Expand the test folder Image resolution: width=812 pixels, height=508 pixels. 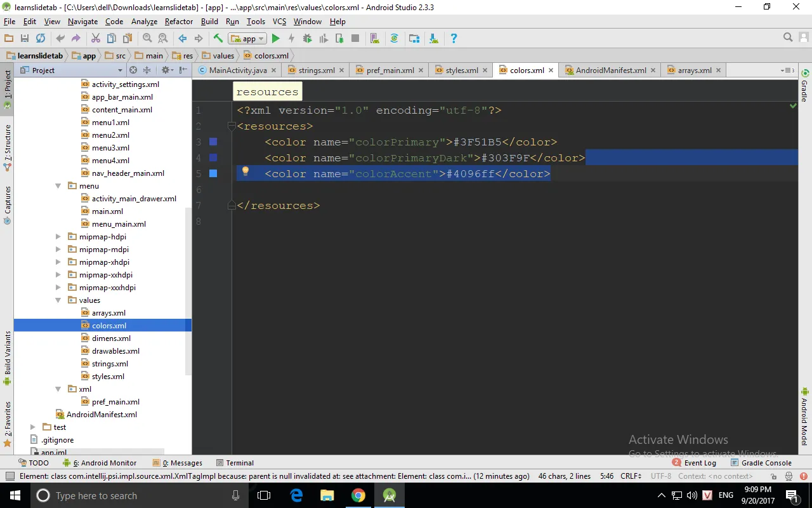(x=33, y=427)
